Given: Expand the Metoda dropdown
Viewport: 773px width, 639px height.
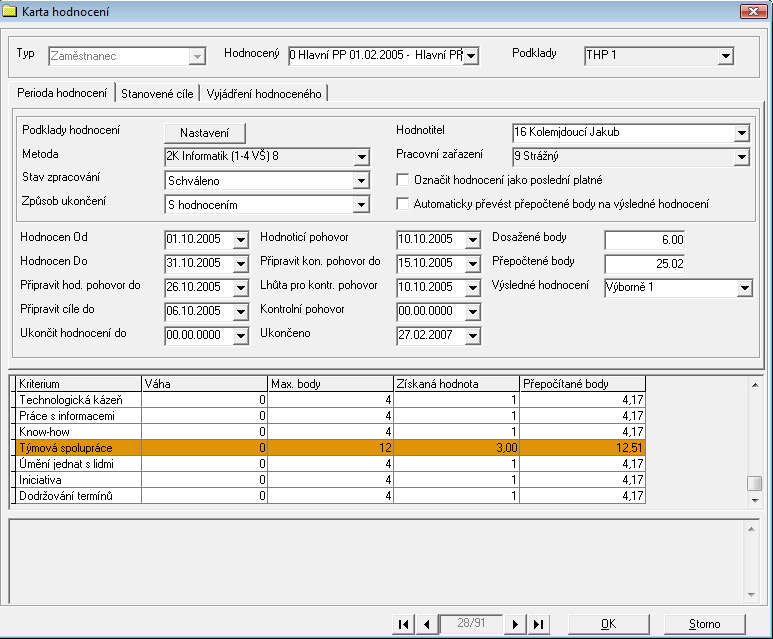Looking at the screenshot, I should (x=361, y=157).
